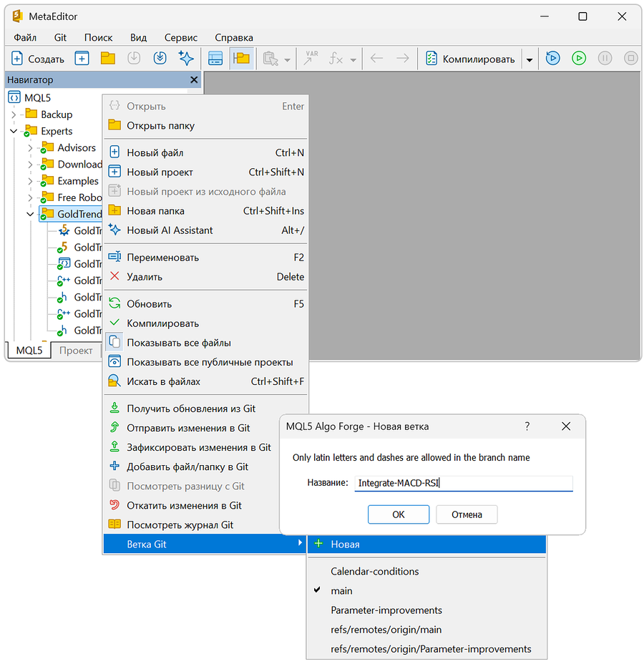Click the Создать new file toolbar button

click(38, 59)
